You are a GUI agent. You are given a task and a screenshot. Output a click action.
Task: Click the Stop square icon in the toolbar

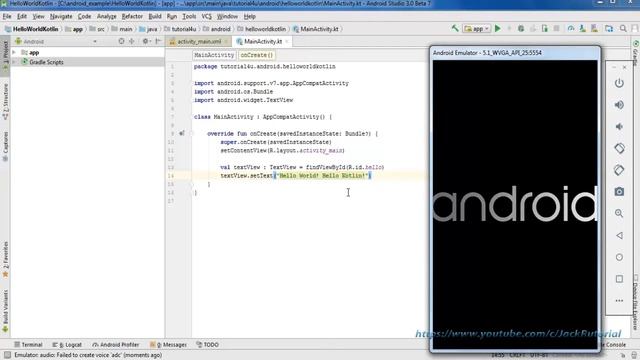pyautogui.click(x=556, y=29)
